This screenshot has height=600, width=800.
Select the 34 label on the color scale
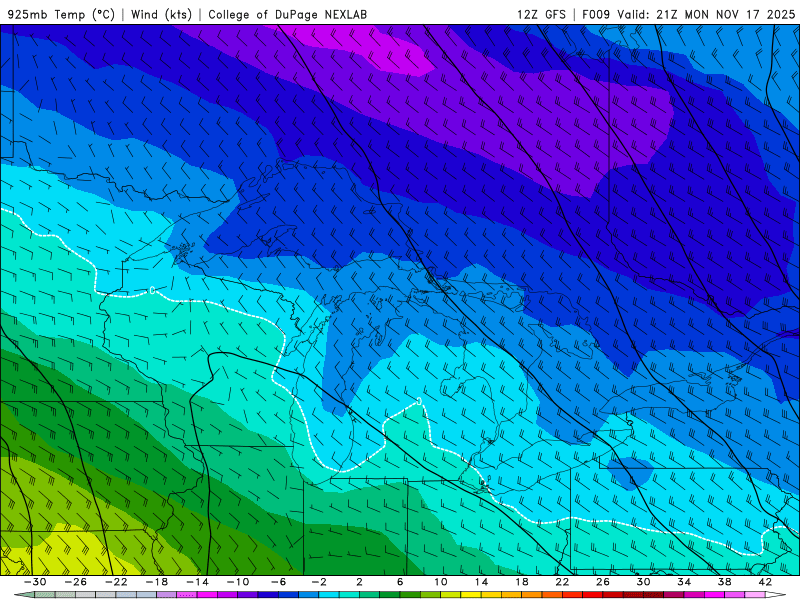pos(684,582)
